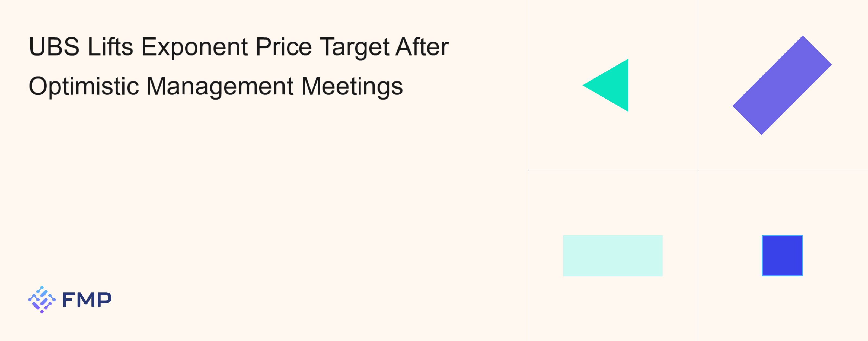Viewport: 868px width, 341px height.
Task: Click the word "UBS" in headline
Action: coord(54,47)
